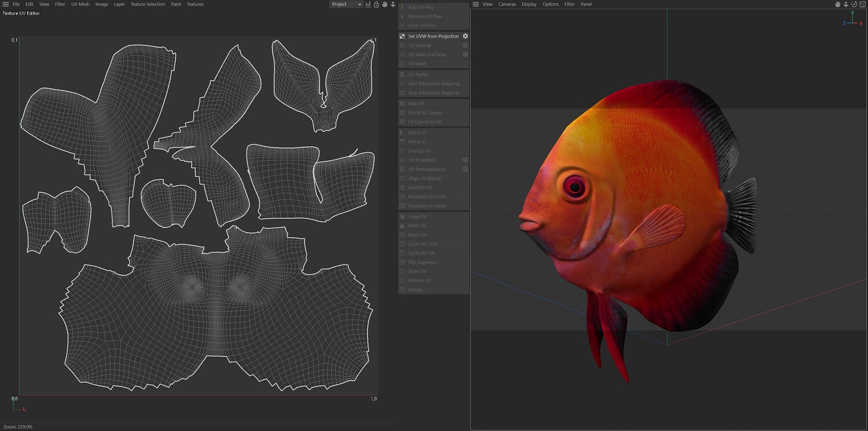
Task: Click Remove UV Pins command
Action: (x=433, y=16)
